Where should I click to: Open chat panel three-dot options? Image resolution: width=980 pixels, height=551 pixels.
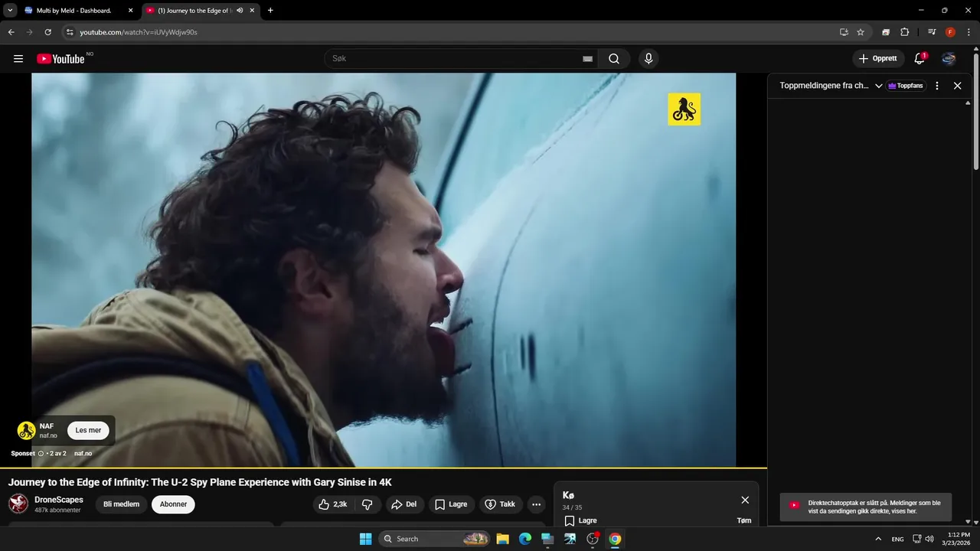(x=937, y=86)
